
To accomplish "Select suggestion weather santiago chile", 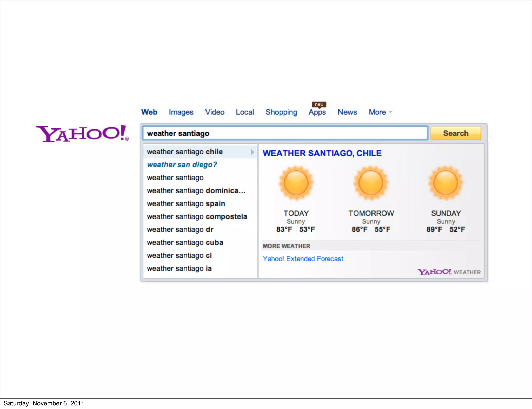I will (x=200, y=152).
